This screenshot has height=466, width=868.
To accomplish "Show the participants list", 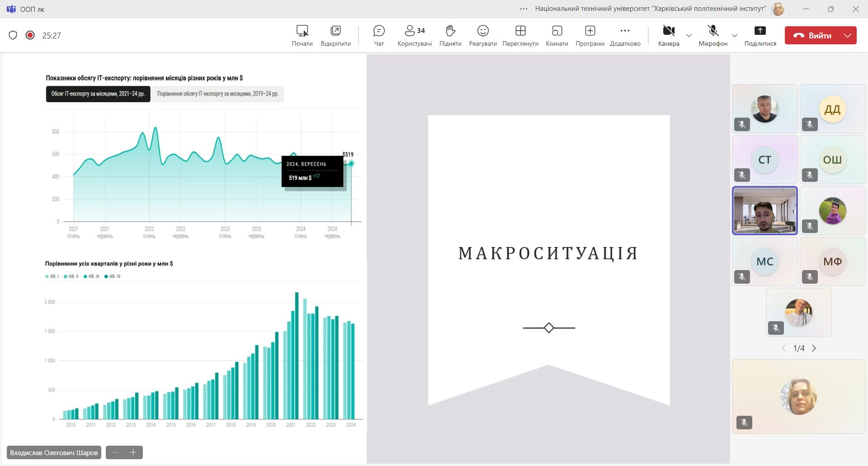I will pyautogui.click(x=415, y=35).
